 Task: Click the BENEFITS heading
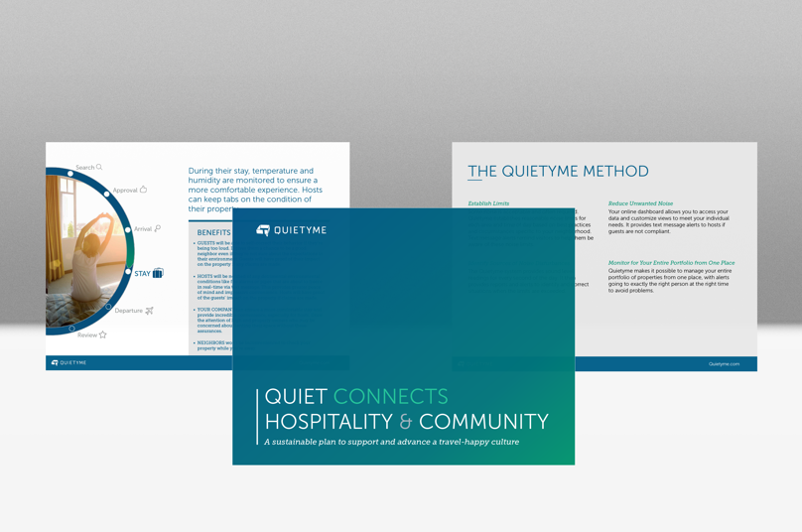coord(213,232)
